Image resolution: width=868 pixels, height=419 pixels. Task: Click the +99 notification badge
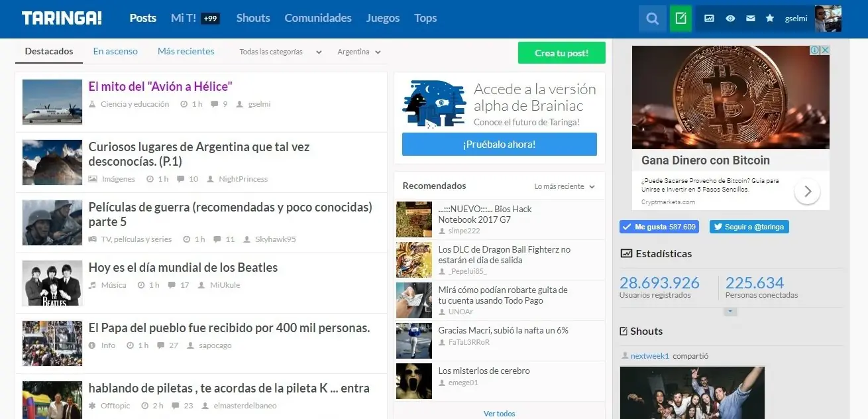[211, 19]
